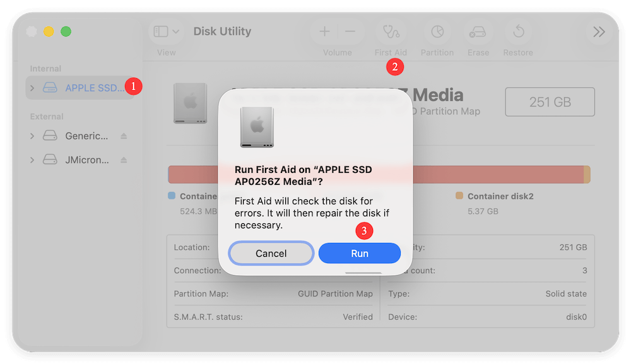Click the Remove Volume minus icon

click(350, 31)
